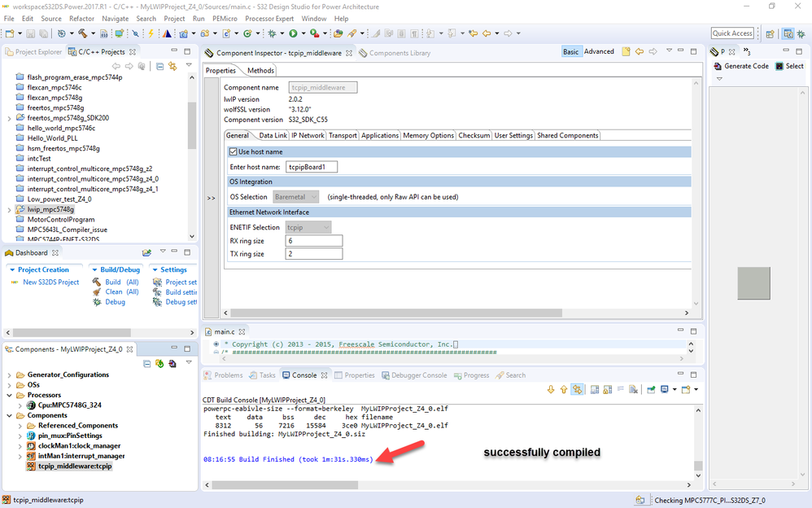Expand the OSs folder
Viewport: 812px width, 508px height.
[x=9, y=385]
